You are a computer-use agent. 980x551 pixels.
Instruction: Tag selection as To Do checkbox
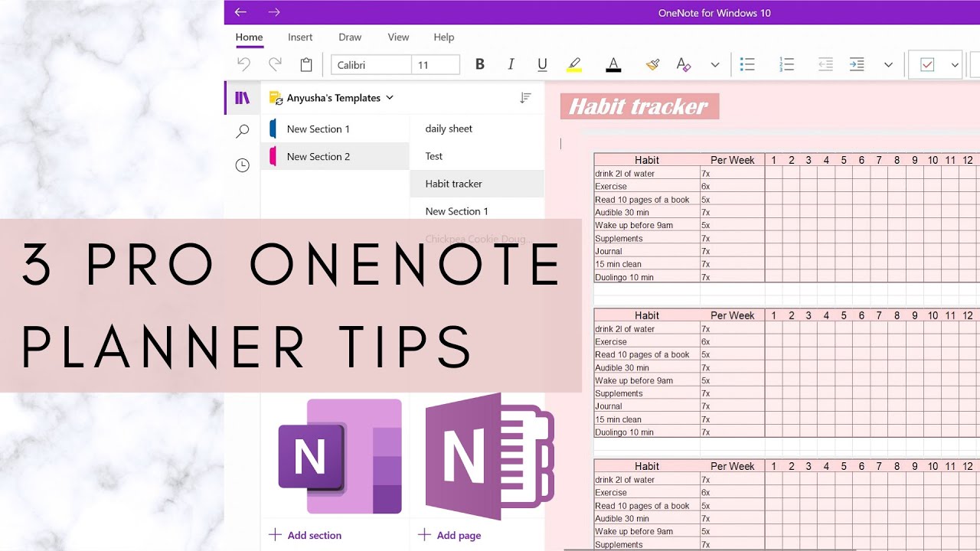[x=927, y=65]
